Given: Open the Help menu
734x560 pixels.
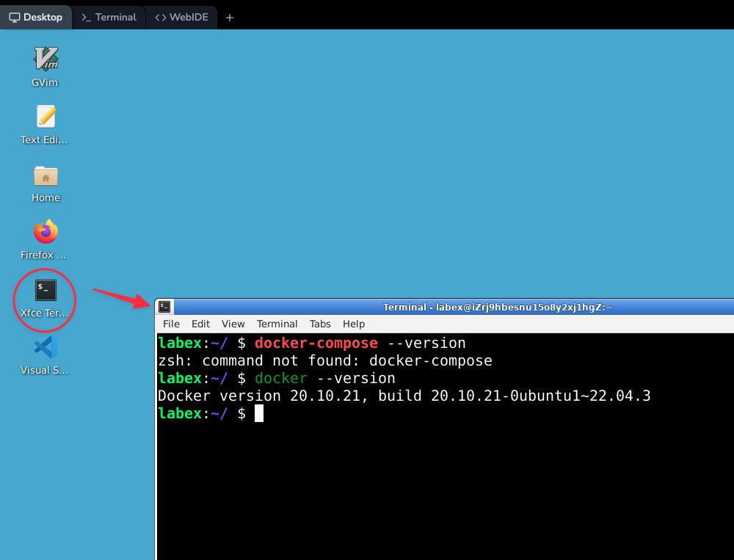Looking at the screenshot, I should 354,324.
